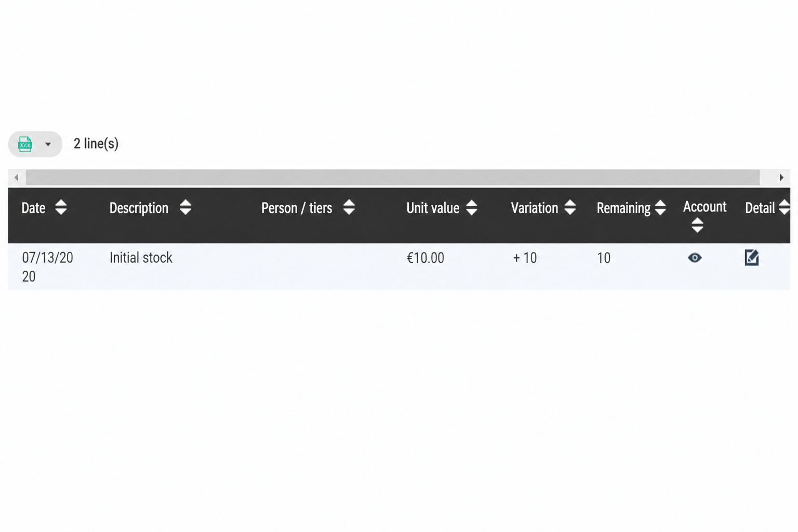Select the Initial stock row text

point(141,258)
